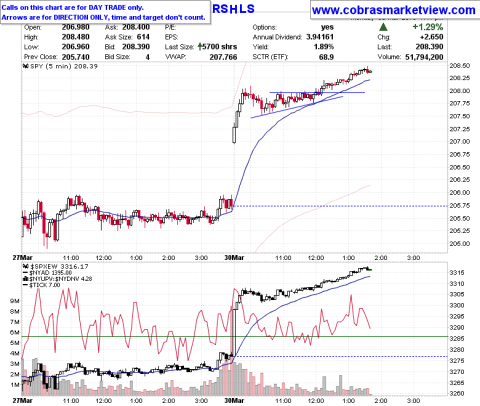The width and height of the screenshot is (480, 406).
Task: Click the +1.29% percent change value
Action: pos(428,27)
